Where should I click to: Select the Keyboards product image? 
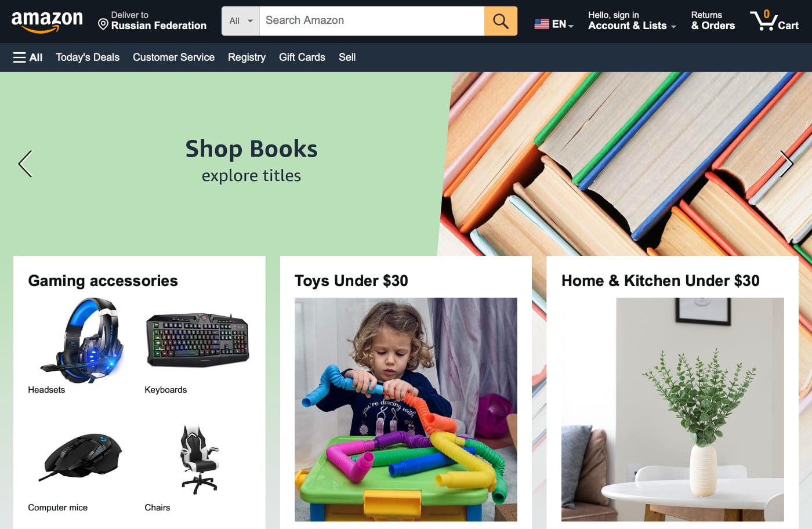197,340
